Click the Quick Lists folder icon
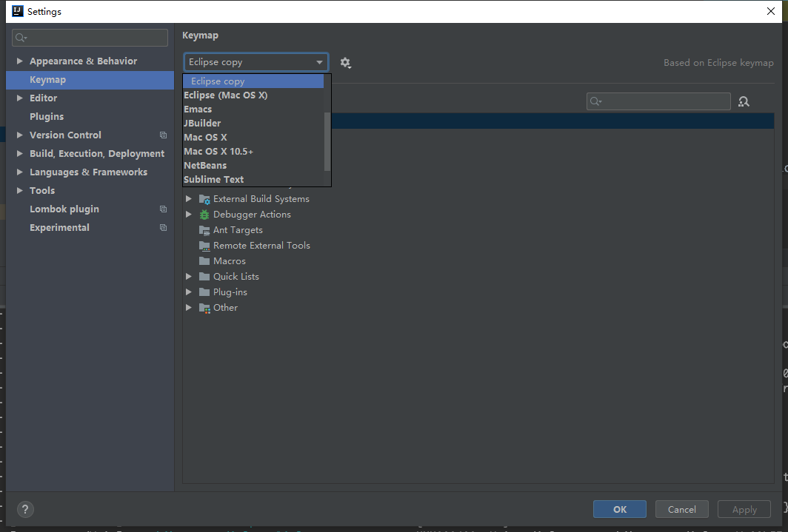Image resolution: width=788 pixels, height=532 pixels. pyautogui.click(x=204, y=277)
